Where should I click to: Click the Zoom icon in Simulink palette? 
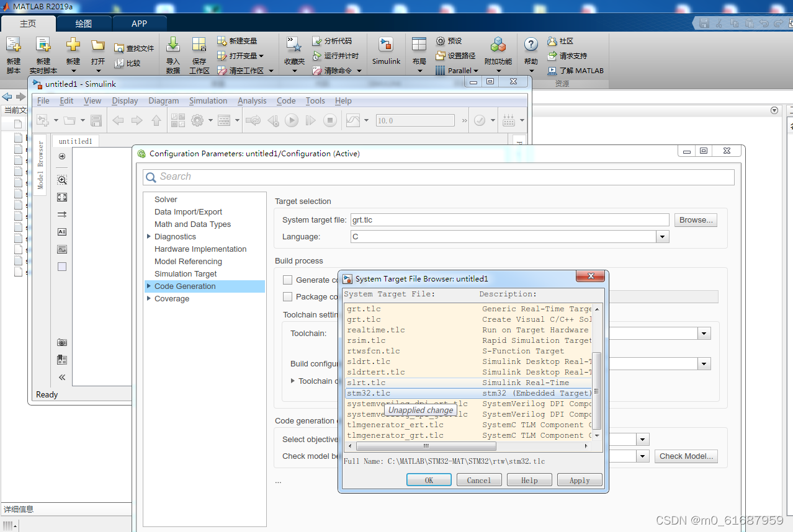click(x=62, y=180)
